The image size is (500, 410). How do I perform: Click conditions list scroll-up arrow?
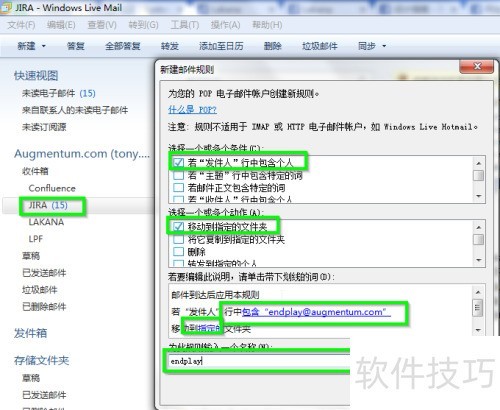[479, 163]
